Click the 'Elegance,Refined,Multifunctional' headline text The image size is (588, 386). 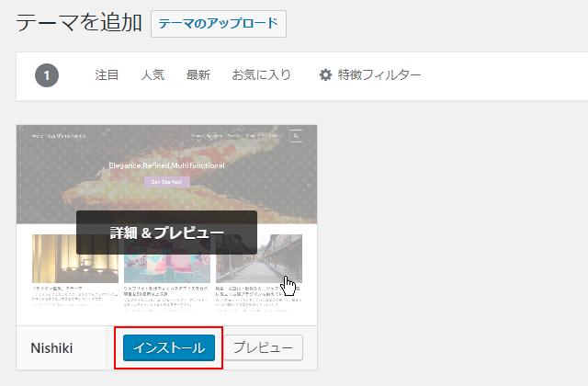[x=166, y=165]
